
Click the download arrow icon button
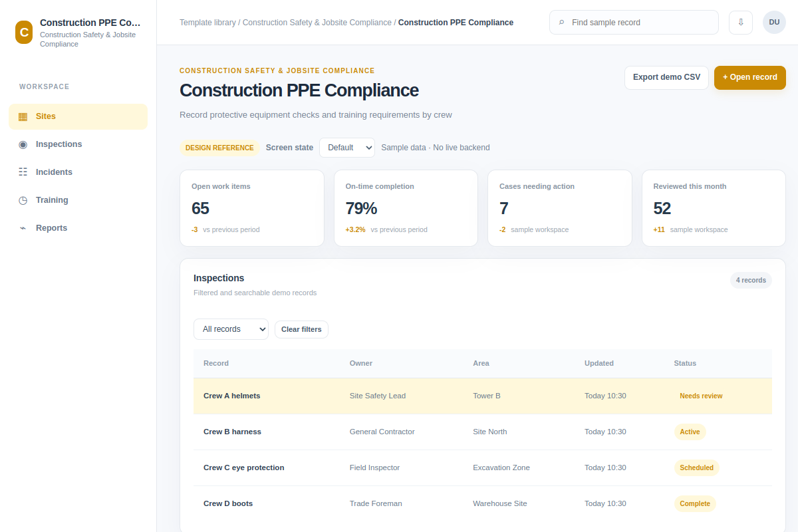tap(741, 23)
